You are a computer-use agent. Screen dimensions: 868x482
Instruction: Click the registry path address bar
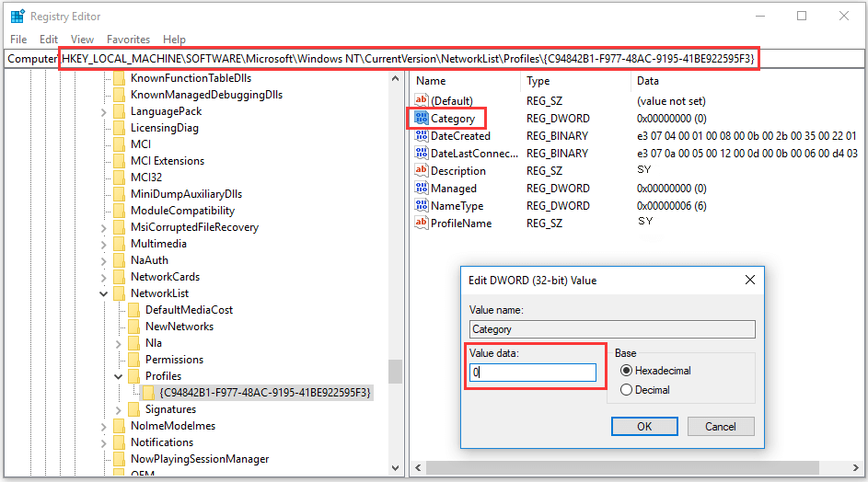[434, 59]
